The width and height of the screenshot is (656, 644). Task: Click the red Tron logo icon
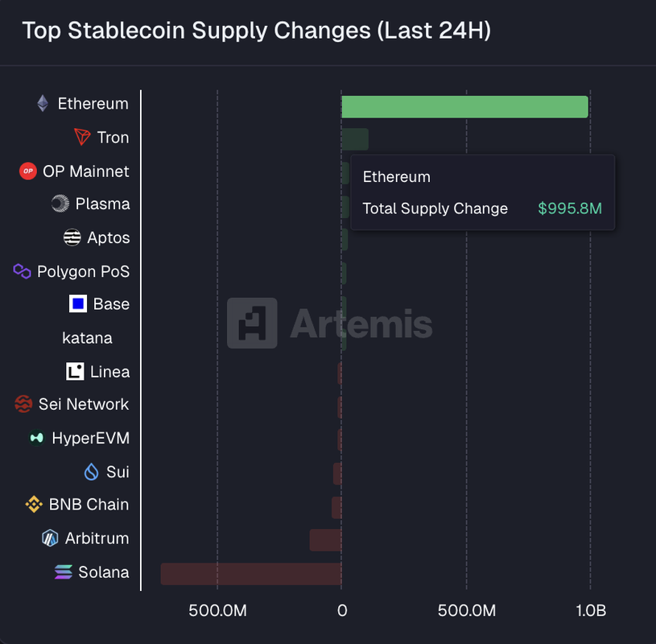point(82,138)
